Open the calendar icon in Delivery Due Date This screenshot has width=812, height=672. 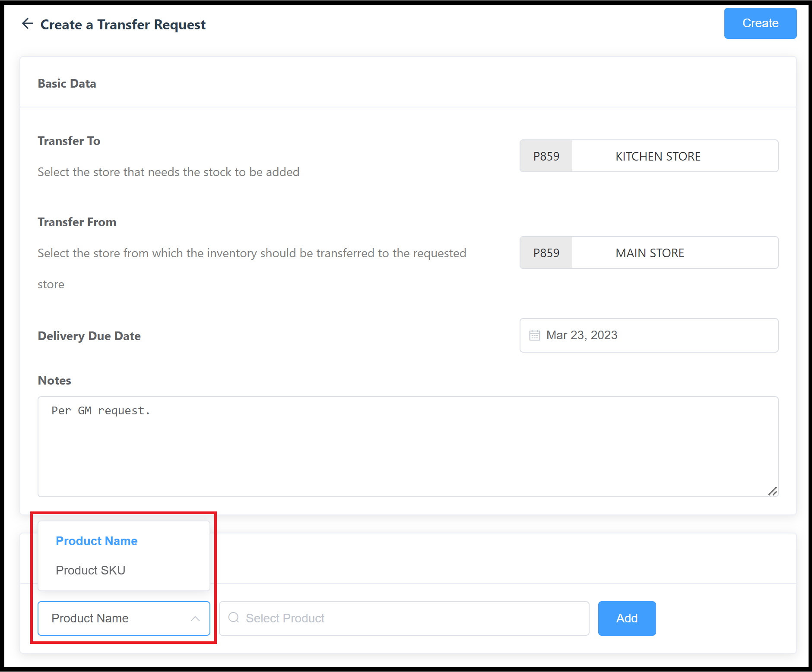[535, 335]
